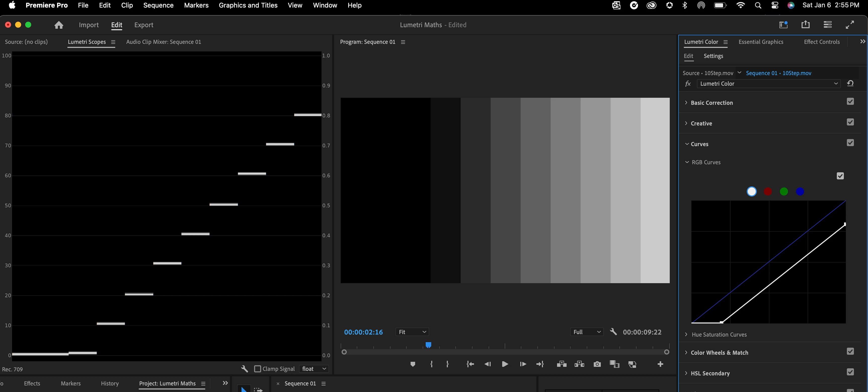868x392 pixels.
Task: Switch to the Essential Graphics tab
Action: pos(761,42)
